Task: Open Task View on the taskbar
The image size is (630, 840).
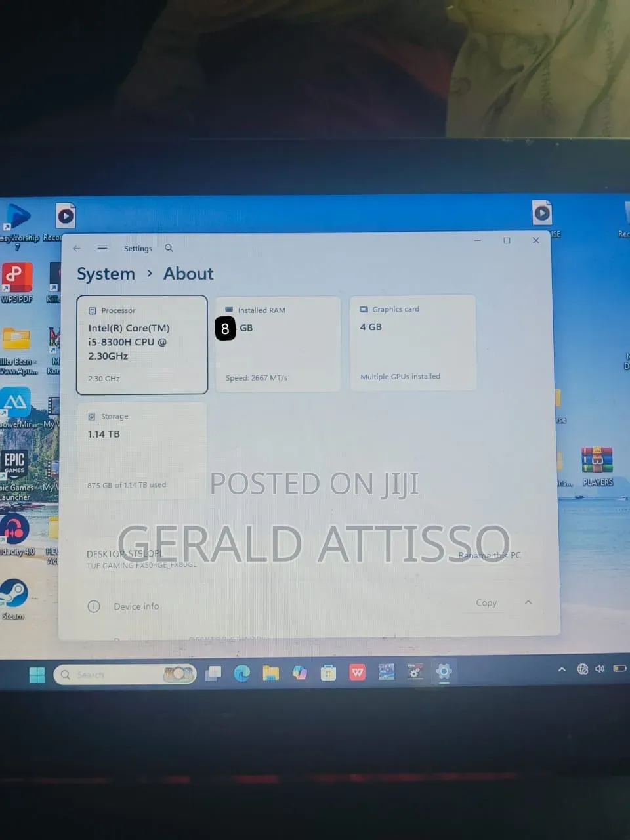Action: pyautogui.click(x=213, y=673)
